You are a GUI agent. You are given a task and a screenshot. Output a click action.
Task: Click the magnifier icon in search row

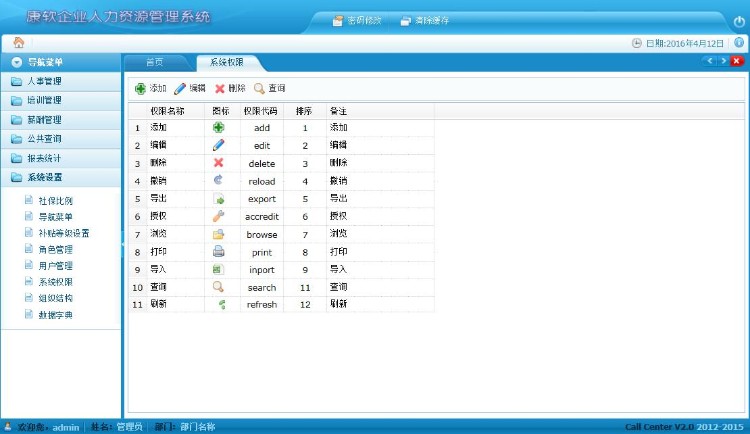[x=218, y=287]
